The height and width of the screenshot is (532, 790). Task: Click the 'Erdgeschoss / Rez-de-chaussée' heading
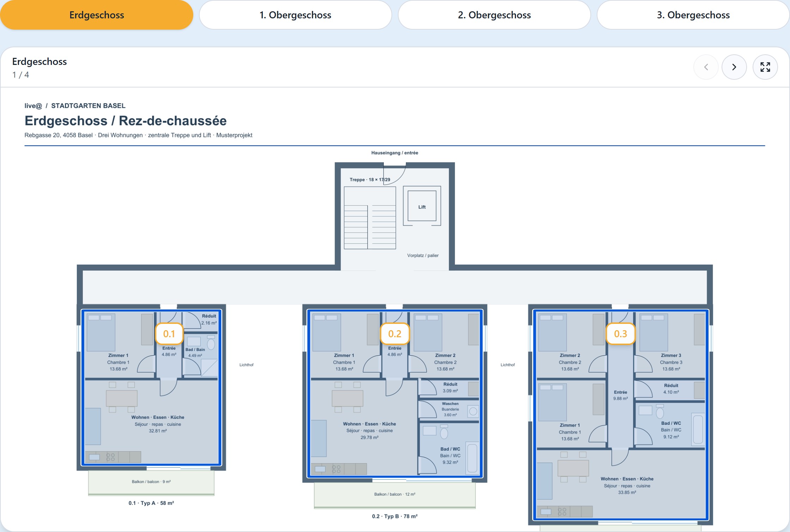(126, 121)
